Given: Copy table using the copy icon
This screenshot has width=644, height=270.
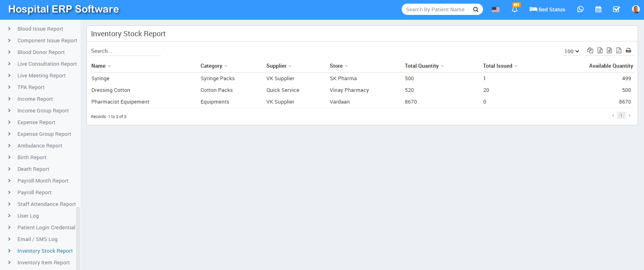Looking at the screenshot, I should tap(590, 50).
